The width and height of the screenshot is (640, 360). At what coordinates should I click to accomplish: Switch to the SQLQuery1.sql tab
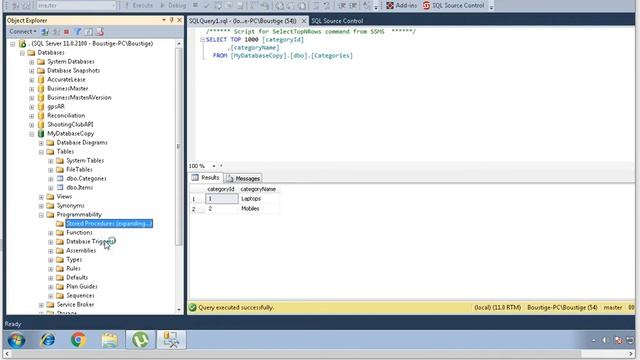243,21
